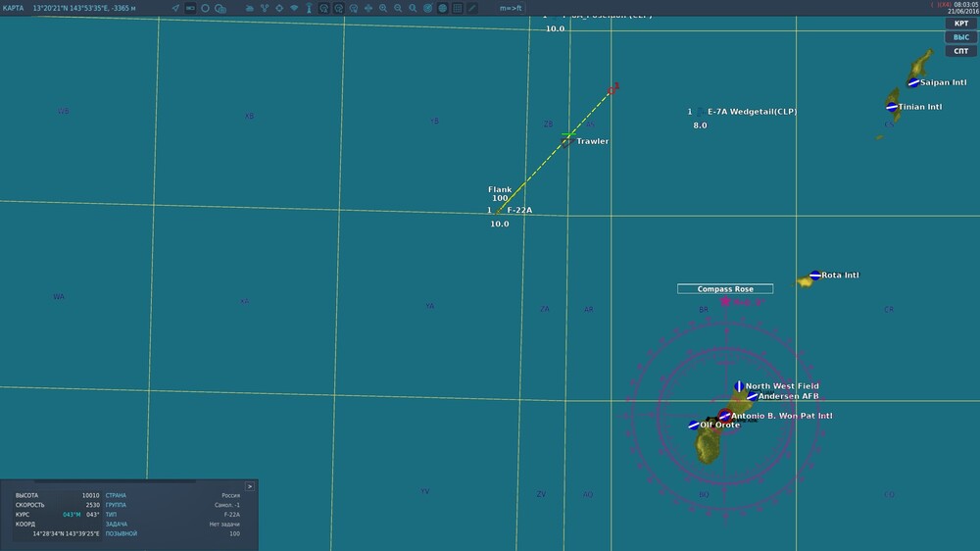Click the navigation arrow toolbar icon
The image size is (980, 551).
click(x=175, y=8)
